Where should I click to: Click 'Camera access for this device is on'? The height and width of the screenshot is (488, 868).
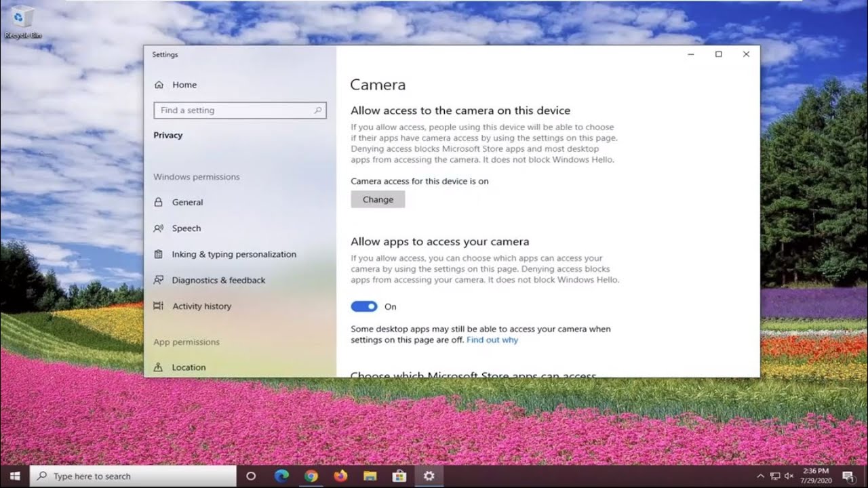pyautogui.click(x=420, y=181)
